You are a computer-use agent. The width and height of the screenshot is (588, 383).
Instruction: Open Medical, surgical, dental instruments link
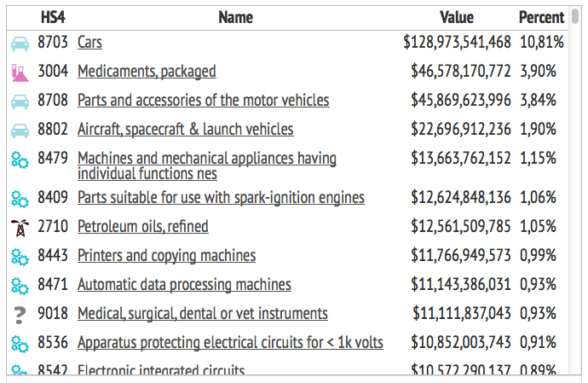(202, 313)
